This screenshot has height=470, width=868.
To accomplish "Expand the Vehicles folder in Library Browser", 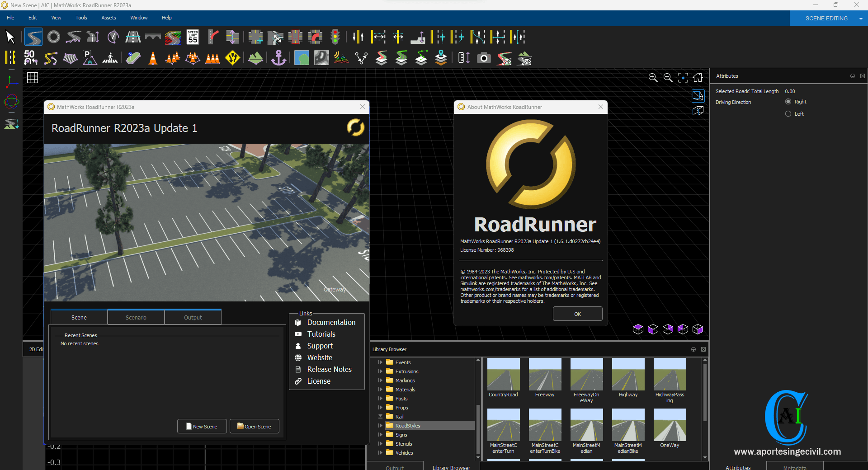I will pos(380,453).
